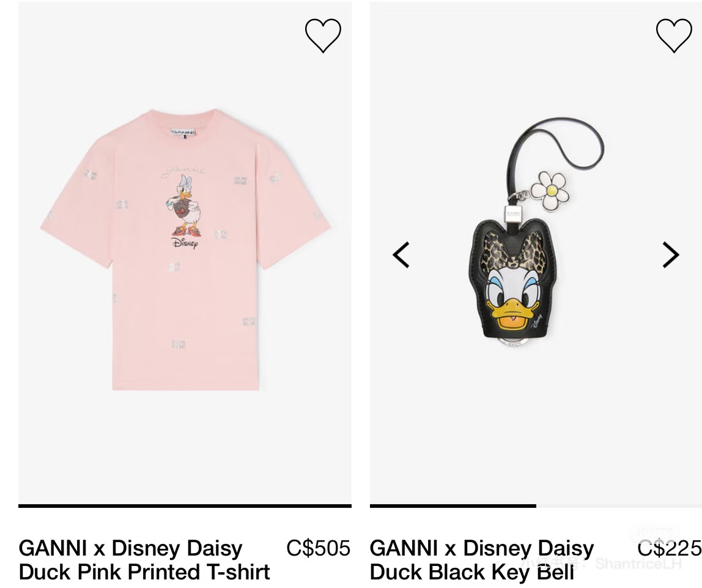This screenshot has width=702, height=588.
Task: Open GANNI x Disney Pink Printed T-shirt title
Action: (x=144, y=560)
